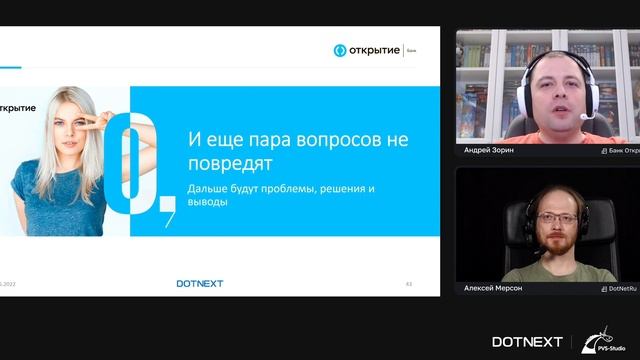Click the white DOTNEXT logo at bottom right
The width and height of the screenshot is (640, 360).
527,342
